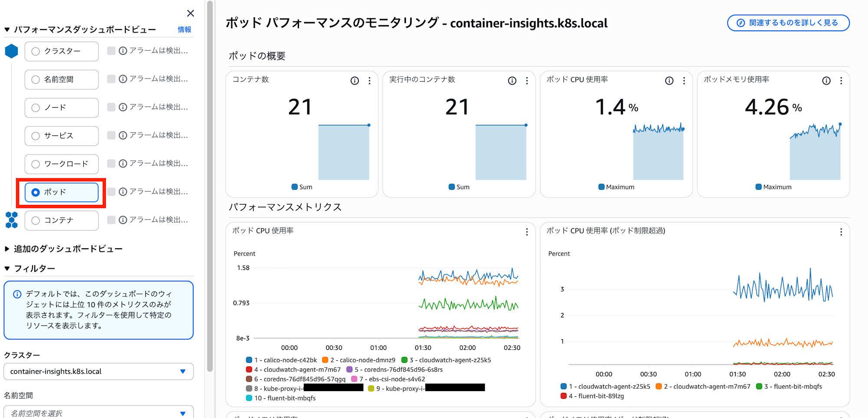Screen dimensions: 868x418
Task: Choose the コンテナ radio option
Action: [36, 221]
